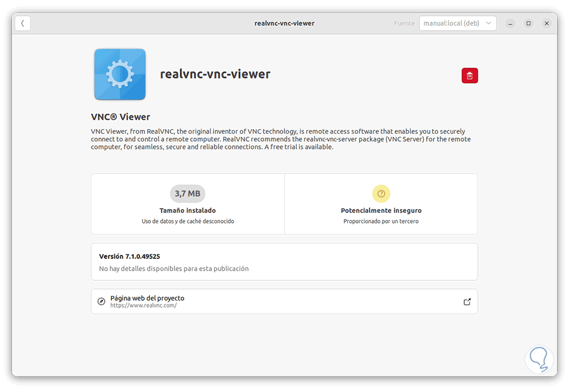Minimize the software window
Screen dimensions: 569x392
(510, 23)
